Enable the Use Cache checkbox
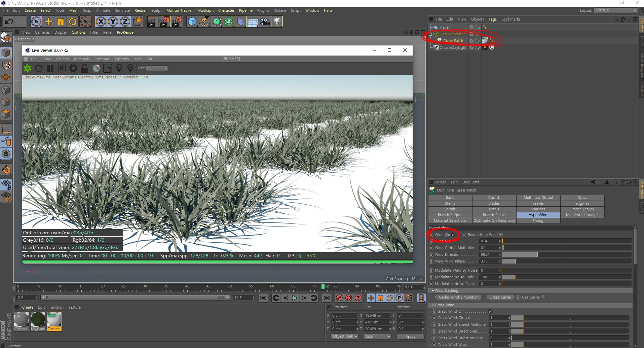Image resolution: width=644 pixels, height=348 pixels. 543,297
